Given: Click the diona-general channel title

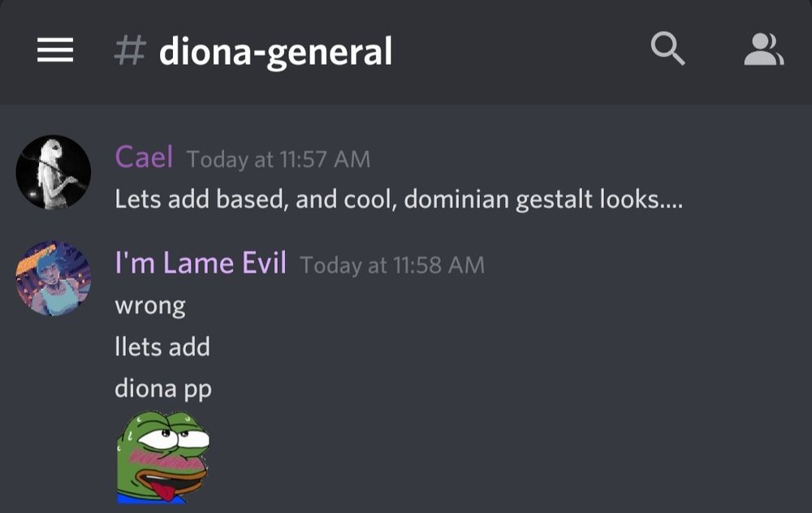Looking at the screenshot, I should (275, 52).
